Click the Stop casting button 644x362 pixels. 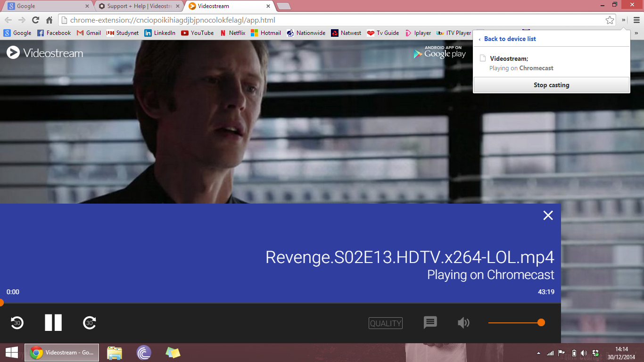(x=551, y=85)
